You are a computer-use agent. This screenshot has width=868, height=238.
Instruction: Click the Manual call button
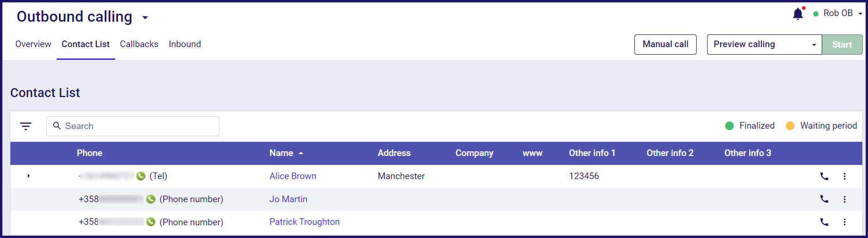(666, 44)
